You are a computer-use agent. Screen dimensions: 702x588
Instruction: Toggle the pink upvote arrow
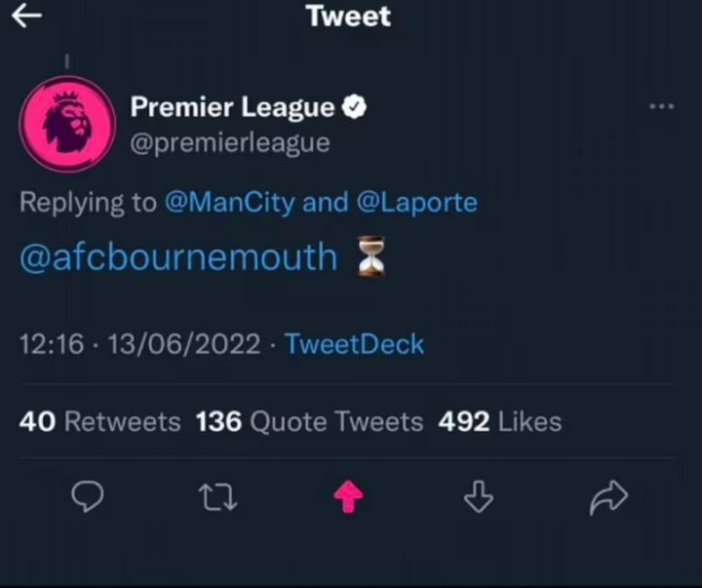tap(348, 498)
